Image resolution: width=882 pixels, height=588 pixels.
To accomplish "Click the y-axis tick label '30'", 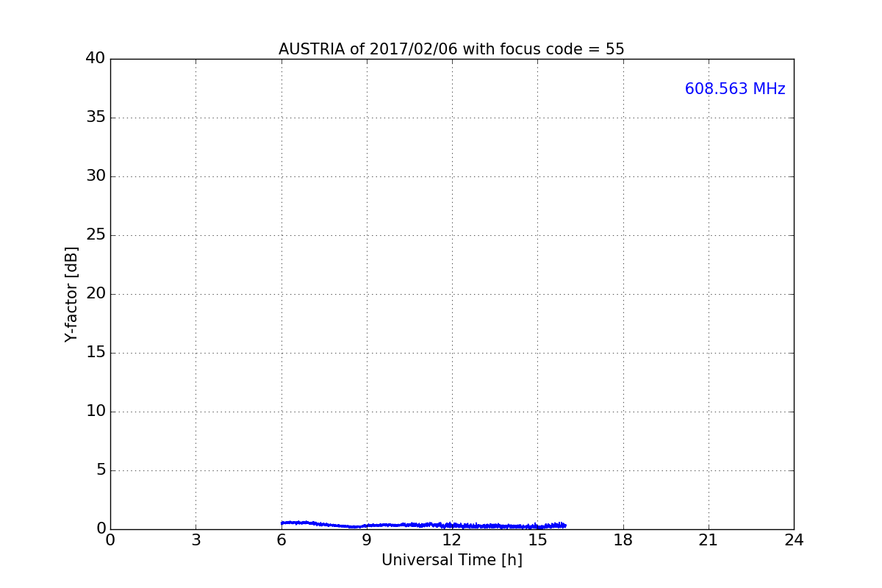I will (x=96, y=176).
